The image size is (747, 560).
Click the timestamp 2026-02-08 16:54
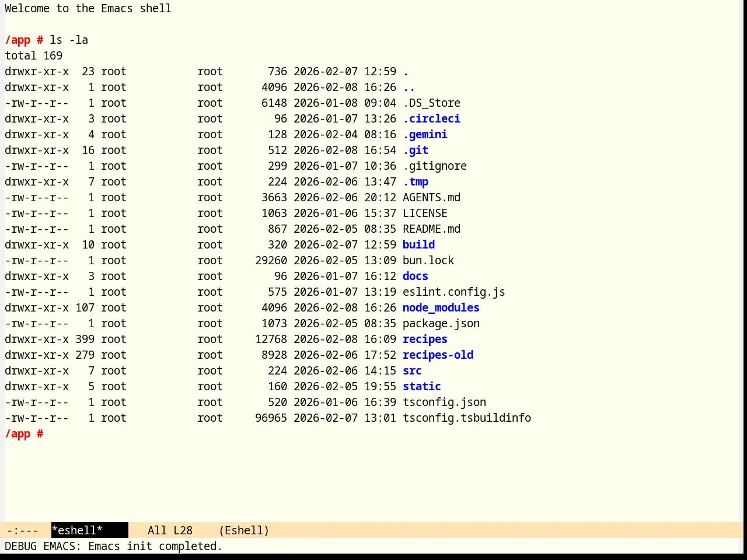coord(345,150)
